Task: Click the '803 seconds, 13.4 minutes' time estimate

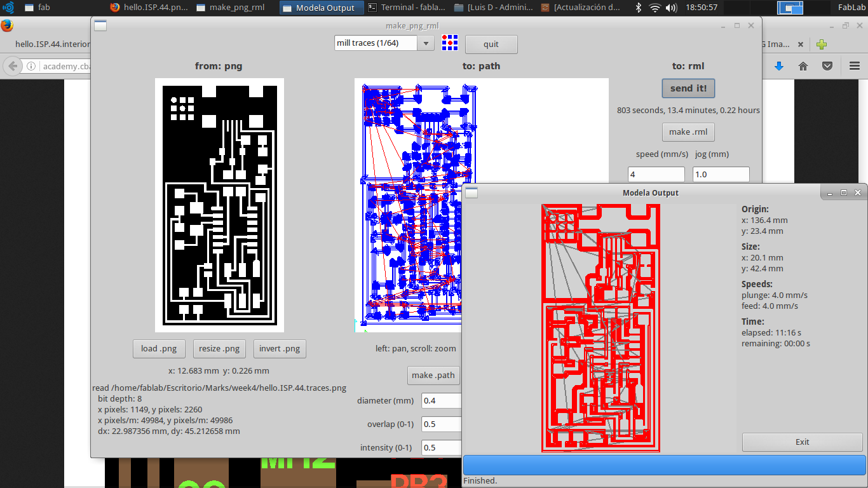Action: pos(688,110)
